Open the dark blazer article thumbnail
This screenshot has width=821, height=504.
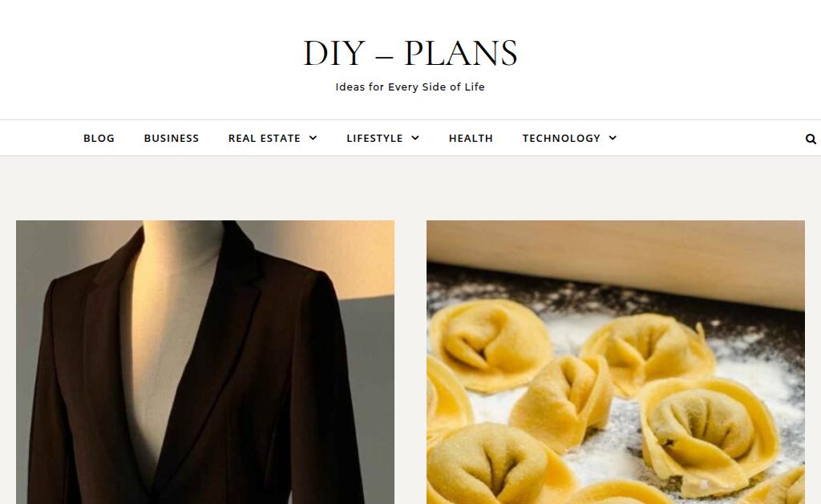tap(205, 362)
